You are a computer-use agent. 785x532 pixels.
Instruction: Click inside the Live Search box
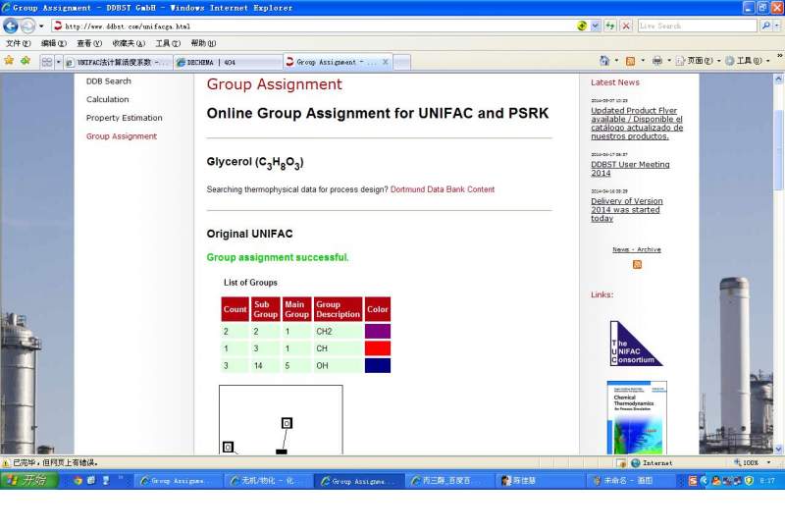click(697, 27)
